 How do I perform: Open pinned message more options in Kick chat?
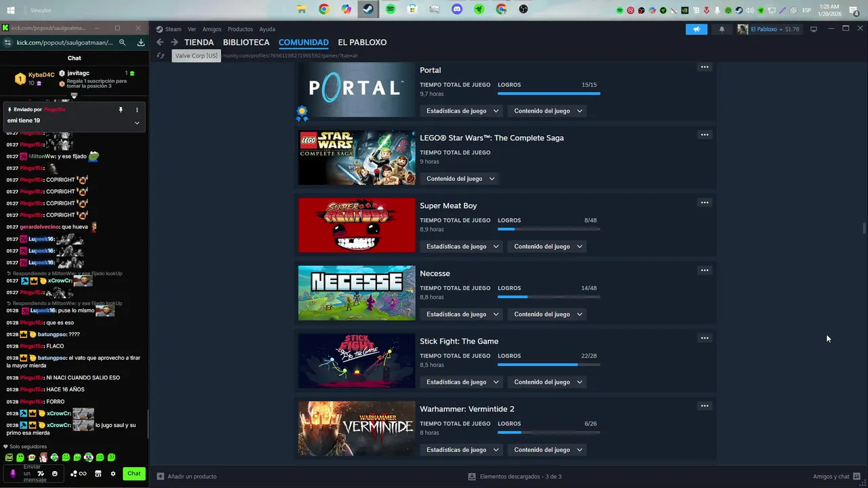click(x=137, y=110)
